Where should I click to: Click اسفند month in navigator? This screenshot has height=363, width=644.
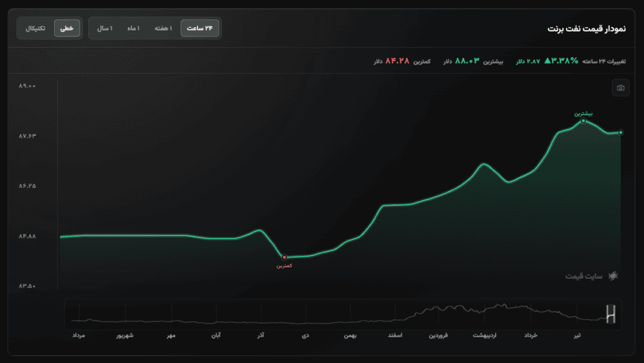click(395, 335)
